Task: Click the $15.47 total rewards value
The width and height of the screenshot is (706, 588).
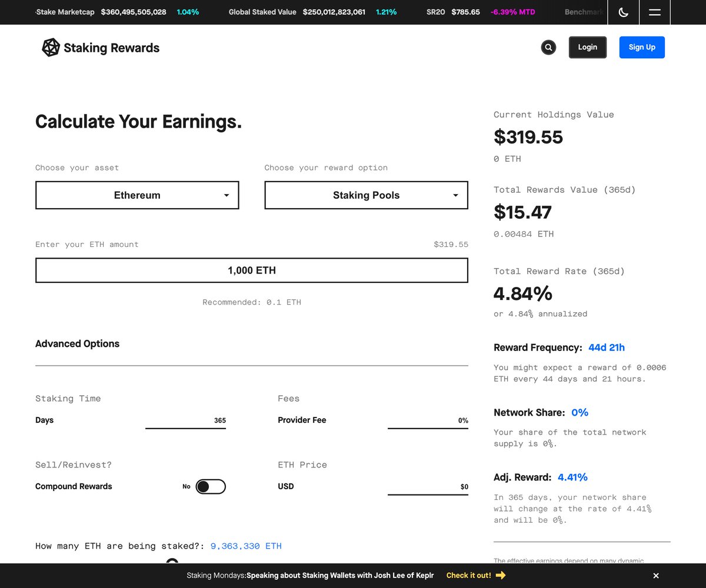Action: pos(522,212)
